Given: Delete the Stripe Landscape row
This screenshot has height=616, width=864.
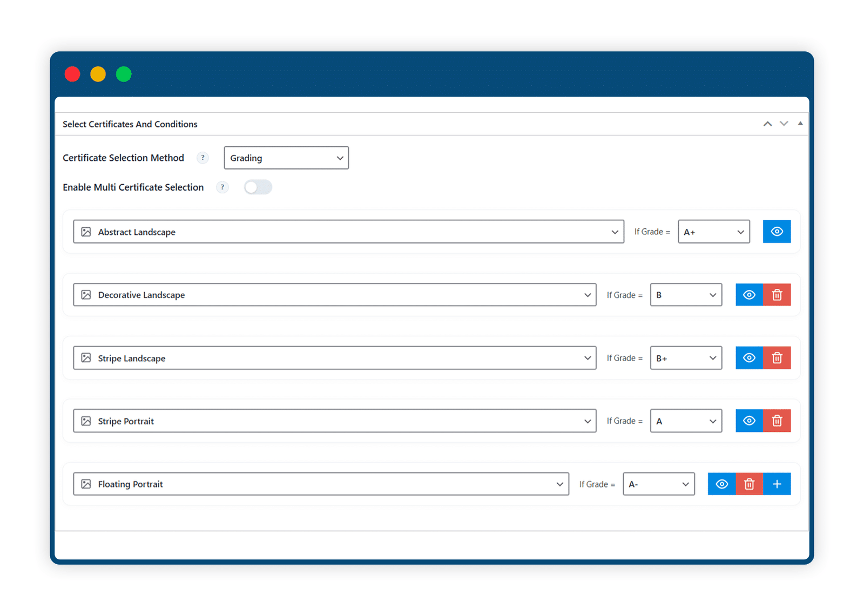Looking at the screenshot, I should [777, 358].
